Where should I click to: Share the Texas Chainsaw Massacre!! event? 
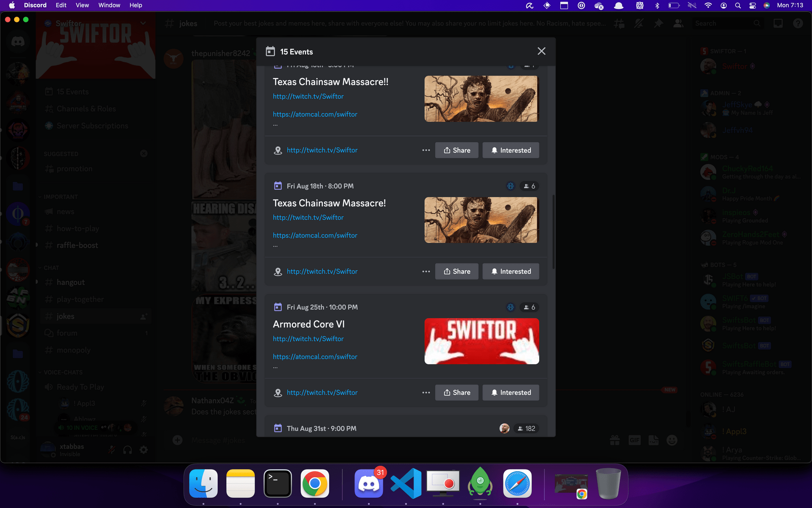click(x=457, y=150)
